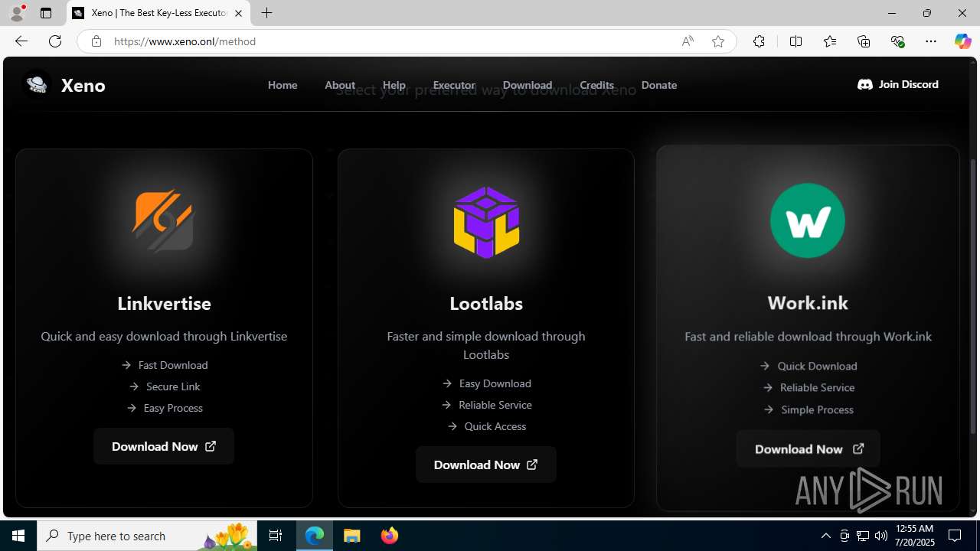Click the Lootlabs heading
The height and width of the screenshot is (551, 980).
point(486,303)
